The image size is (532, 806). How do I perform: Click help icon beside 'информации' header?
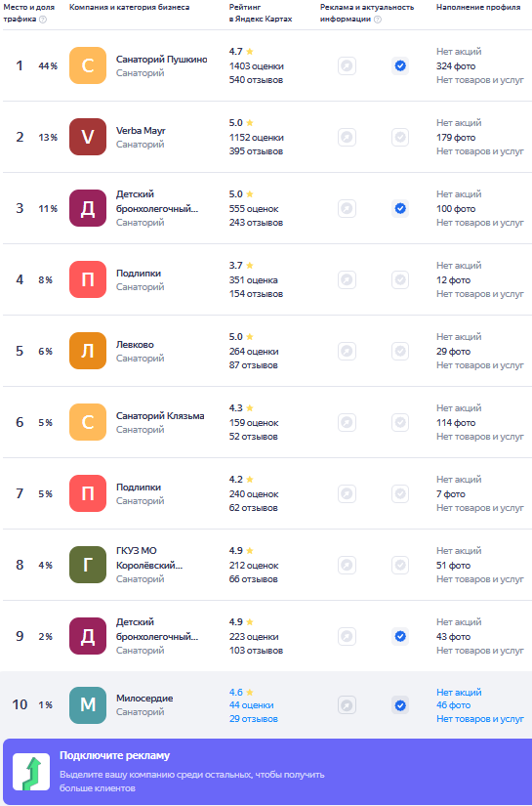[378, 20]
